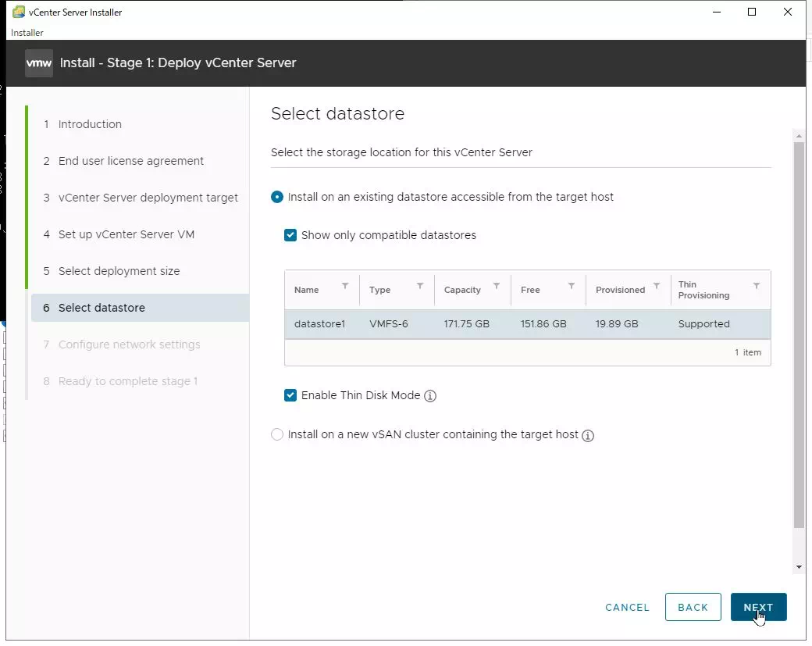812x646 pixels.
Task: Click the BACK button
Action: (x=693, y=607)
